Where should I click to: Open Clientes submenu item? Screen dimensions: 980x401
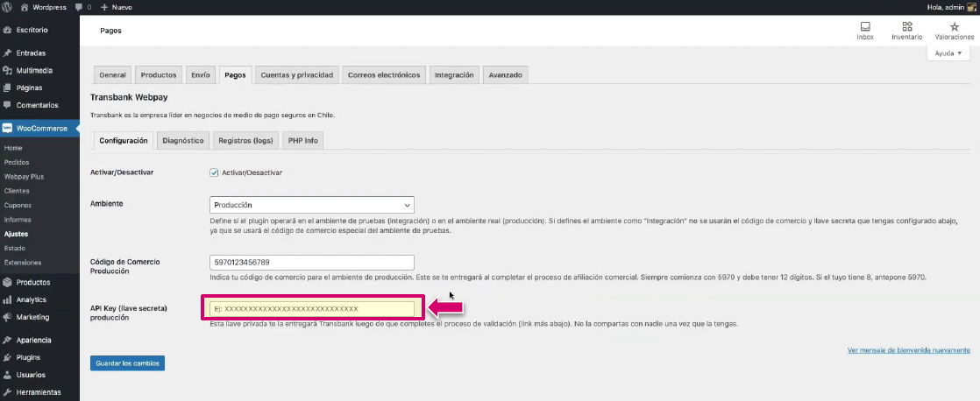coord(17,191)
